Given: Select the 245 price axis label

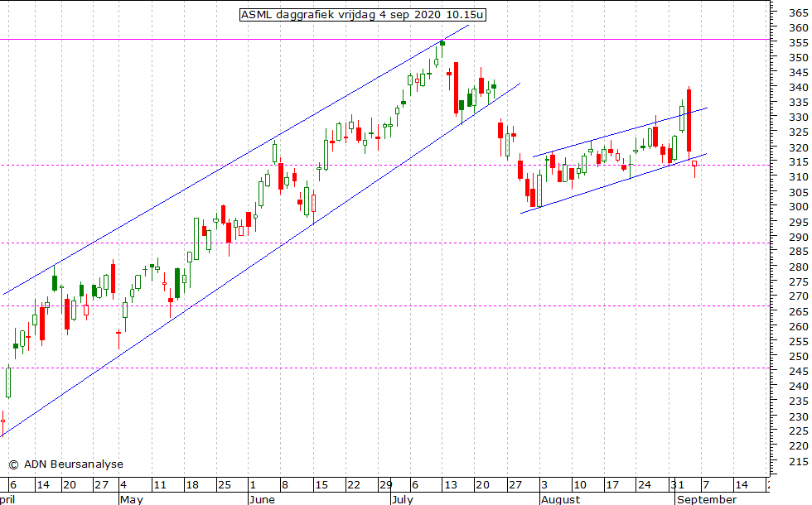Looking at the screenshot, I should click(798, 371).
